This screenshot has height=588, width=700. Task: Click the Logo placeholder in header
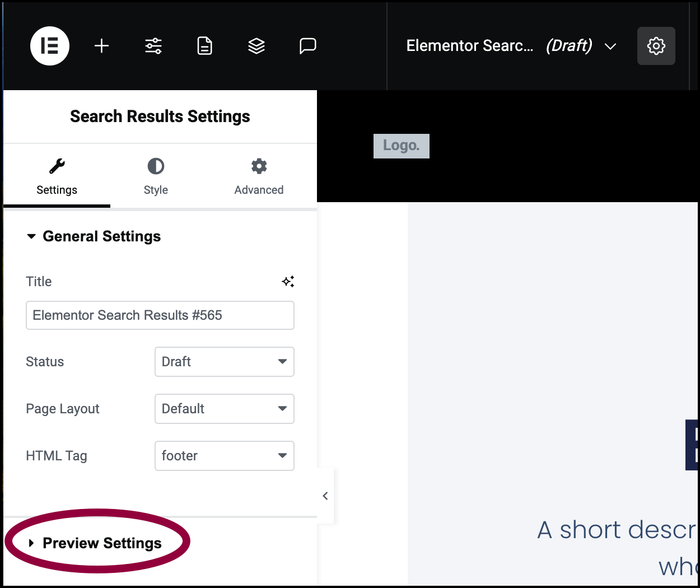tap(402, 146)
